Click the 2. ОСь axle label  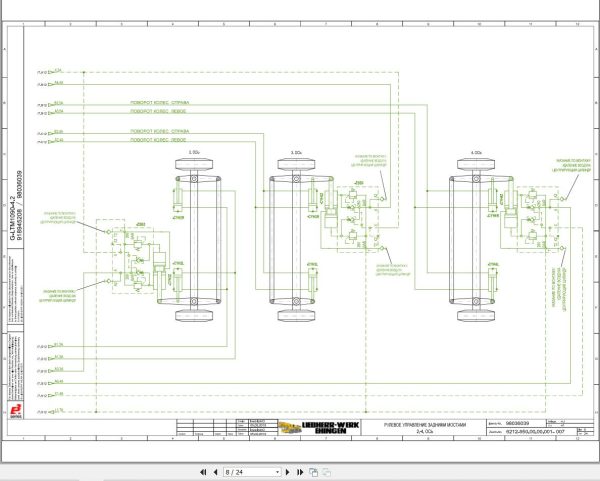194,152
